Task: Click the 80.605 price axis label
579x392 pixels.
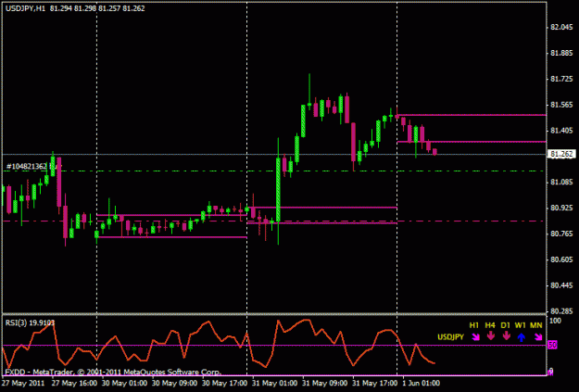Action: pyautogui.click(x=561, y=259)
